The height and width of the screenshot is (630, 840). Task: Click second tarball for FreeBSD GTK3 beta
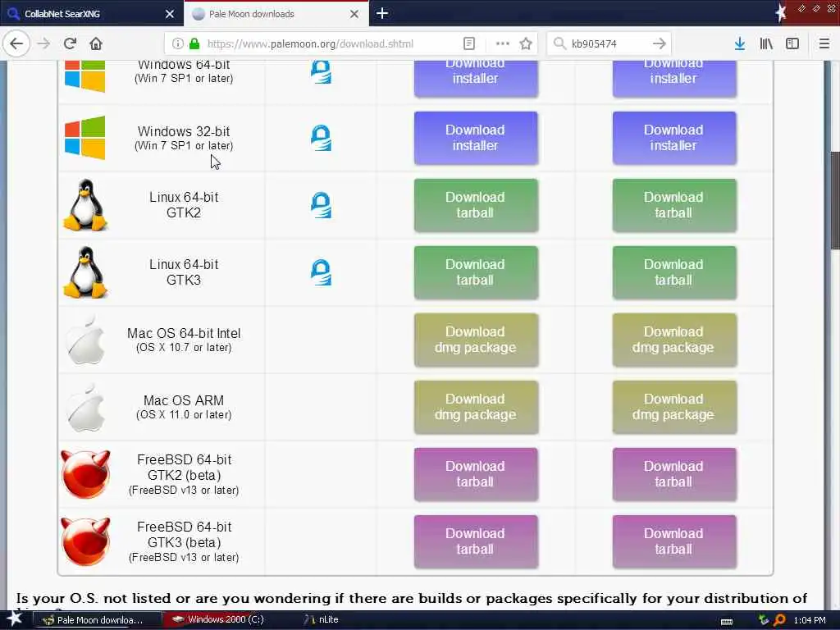pos(674,541)
